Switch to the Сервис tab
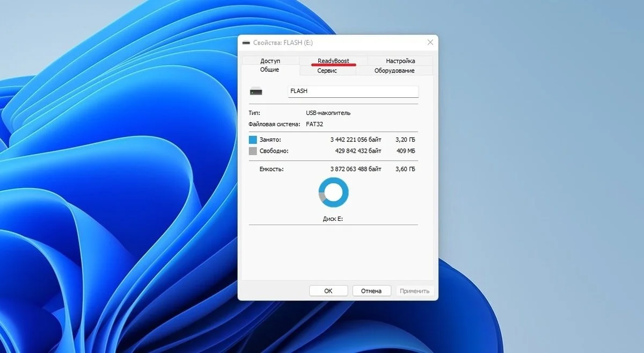 [x=327, y=70]
